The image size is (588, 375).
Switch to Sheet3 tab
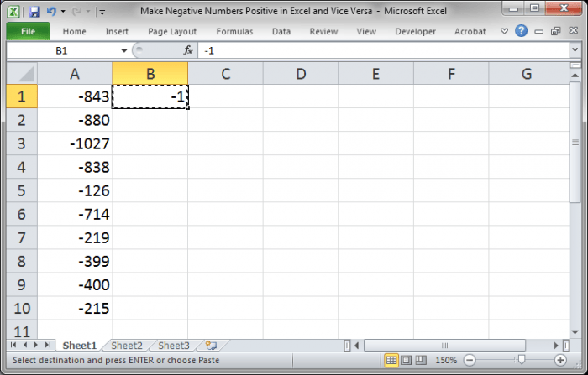point(174,346)
